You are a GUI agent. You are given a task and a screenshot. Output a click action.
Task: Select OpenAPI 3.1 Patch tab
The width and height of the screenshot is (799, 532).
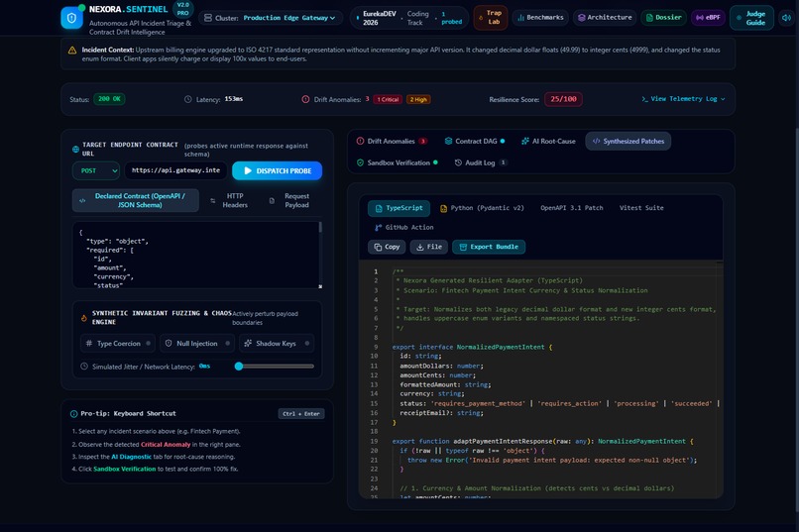(x=571, y=208)
